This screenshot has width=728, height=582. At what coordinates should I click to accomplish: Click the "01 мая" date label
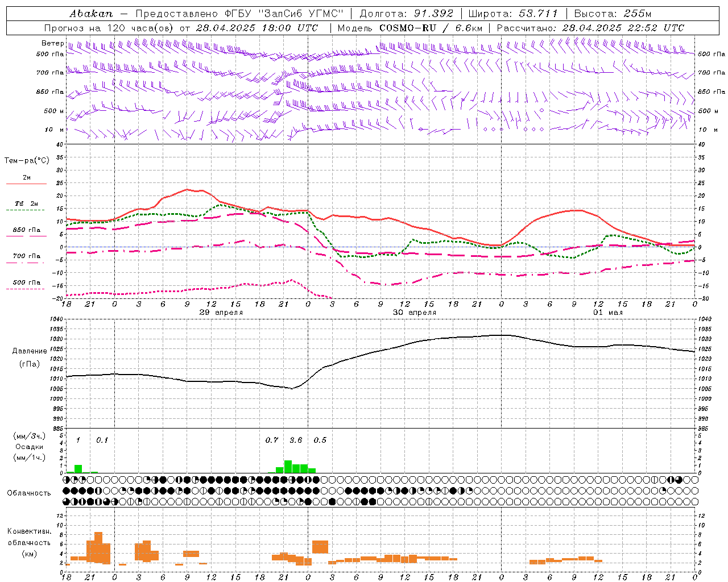pos(608,313)
